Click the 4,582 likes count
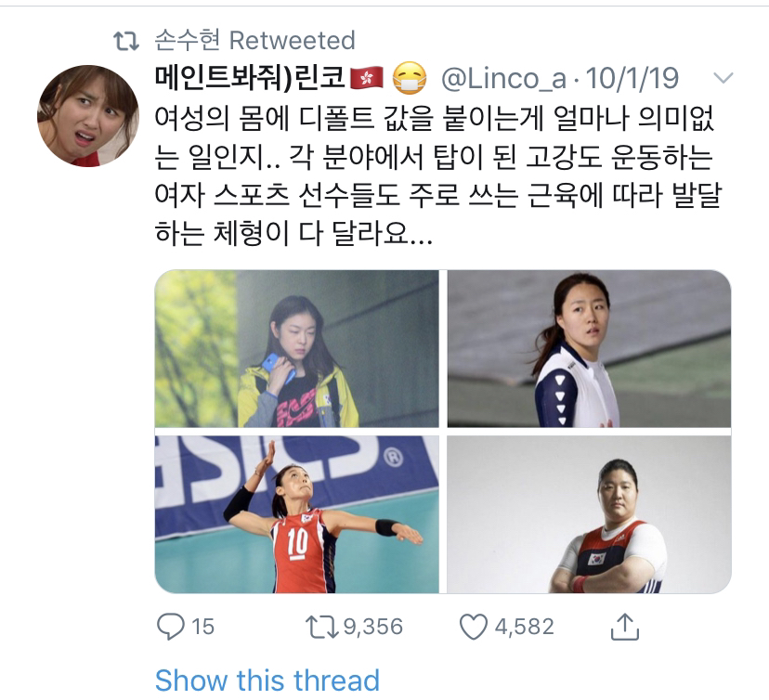 tap(524, 627)
